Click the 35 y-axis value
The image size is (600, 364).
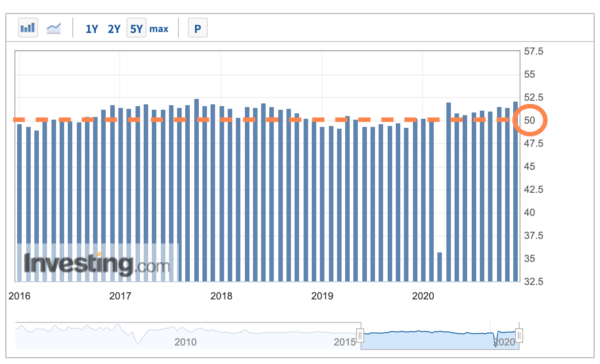530,258
